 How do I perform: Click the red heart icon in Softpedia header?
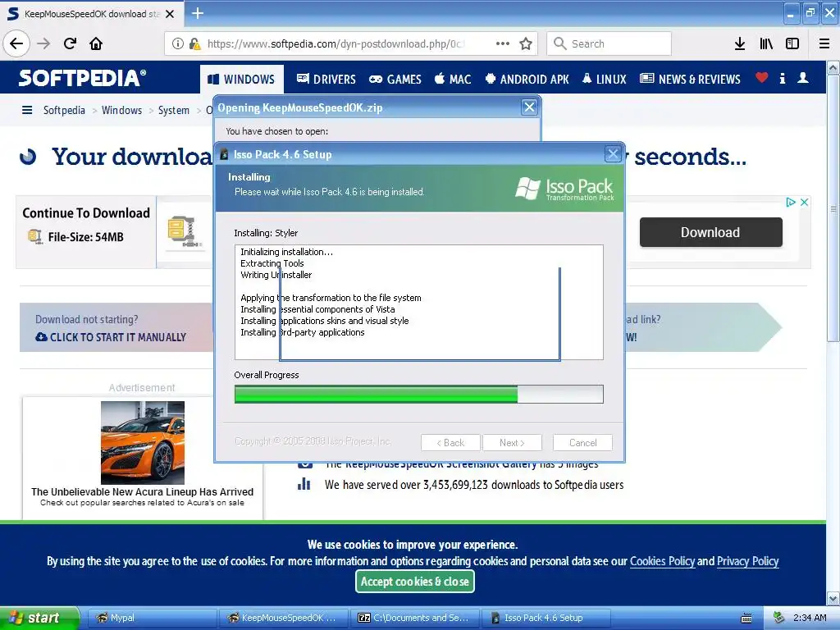coord(762,78)
